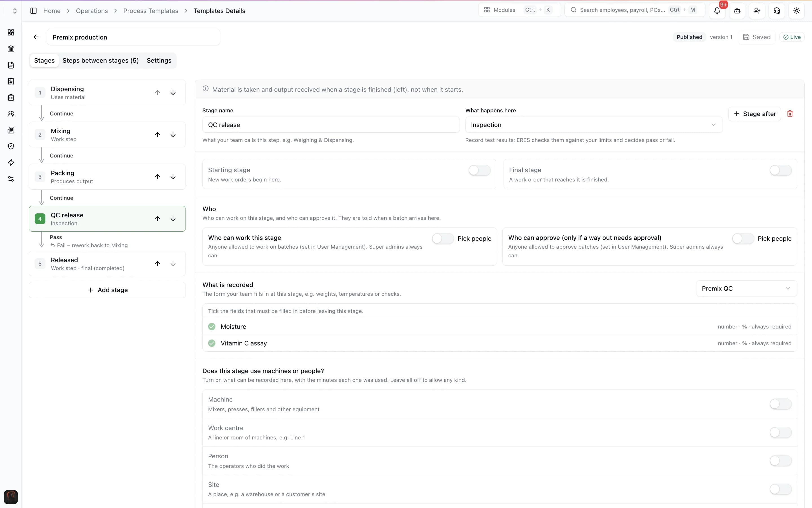The image size is (812, 508).
Task: Switch theme with the sun icon
Action: coord(796,11)
